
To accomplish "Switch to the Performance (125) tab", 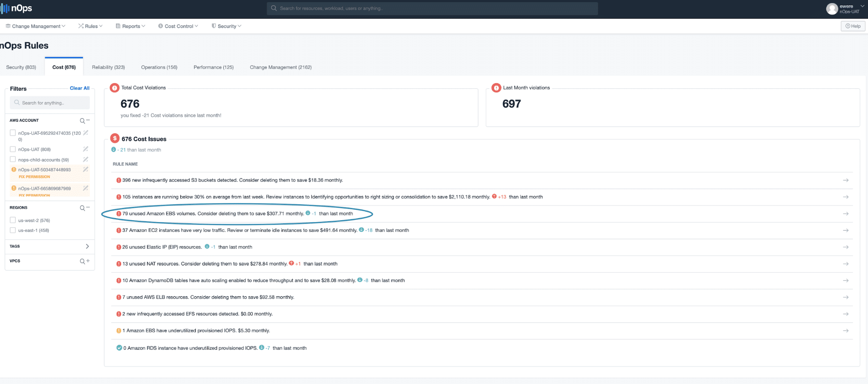I will click(213, 67).
